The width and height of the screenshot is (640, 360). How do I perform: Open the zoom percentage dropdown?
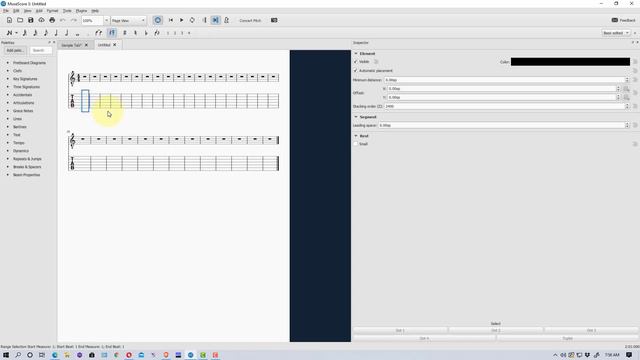click(106, 20)
